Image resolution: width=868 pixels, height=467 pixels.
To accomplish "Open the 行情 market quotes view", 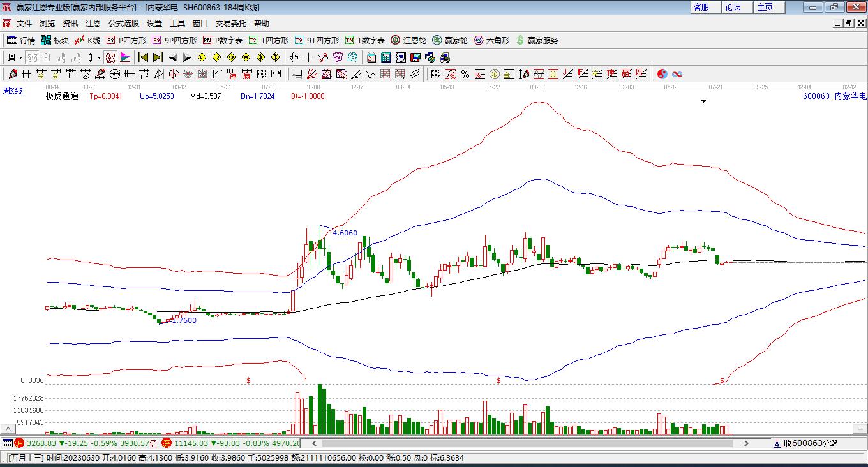I will coord(21,40).
